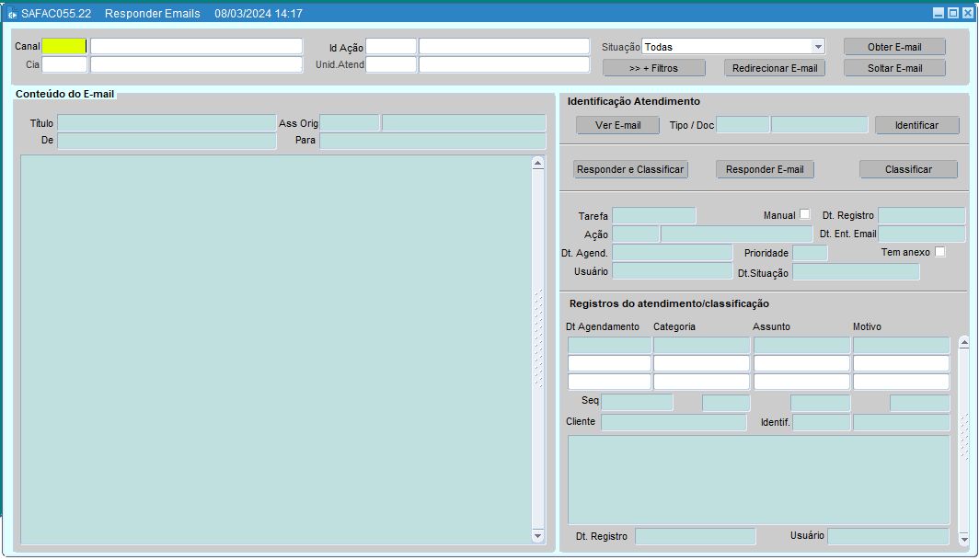Maximize the Responder Emails window
The width and height of the screenshot is (979, 560).
pyautogui.click(x=953, y=13)
